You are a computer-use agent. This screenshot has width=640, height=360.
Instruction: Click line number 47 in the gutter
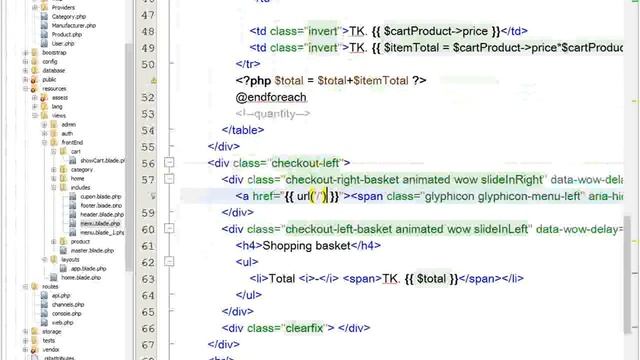[148, 15]
